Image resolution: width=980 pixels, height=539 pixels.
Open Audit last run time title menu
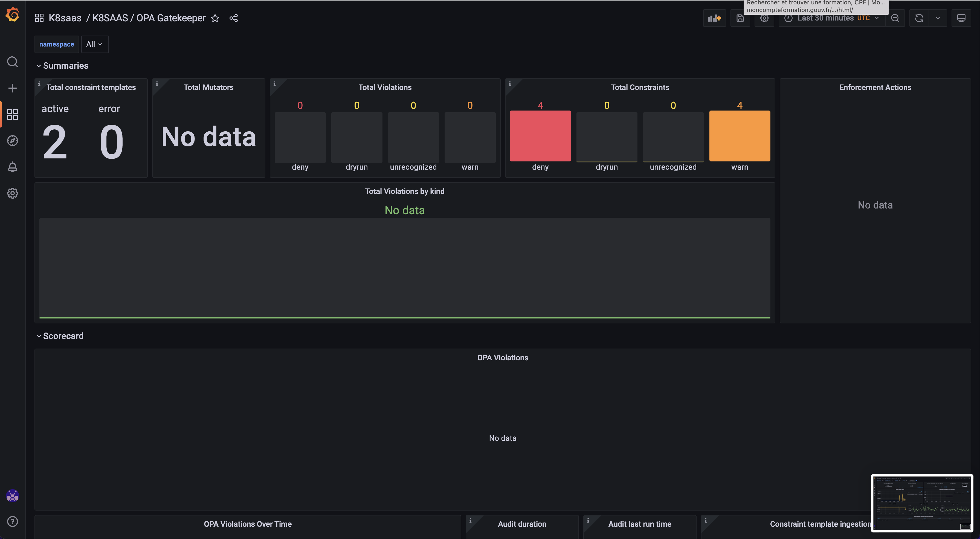(x=639, y=524)
